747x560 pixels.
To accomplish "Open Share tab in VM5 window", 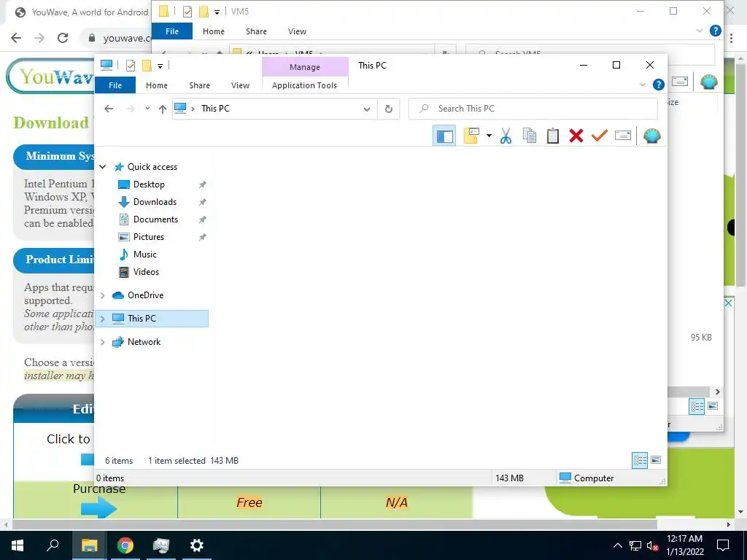I will (x=256, y=31).
